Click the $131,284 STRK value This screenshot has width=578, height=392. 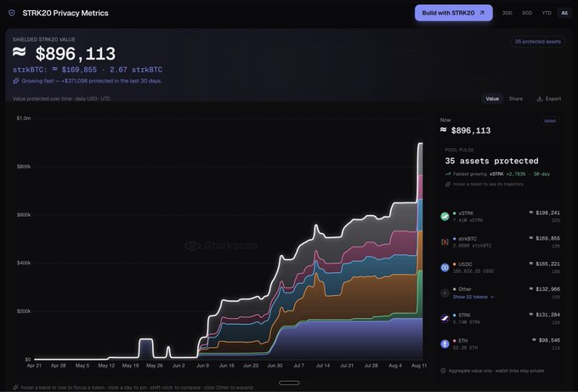pos(545,315)
